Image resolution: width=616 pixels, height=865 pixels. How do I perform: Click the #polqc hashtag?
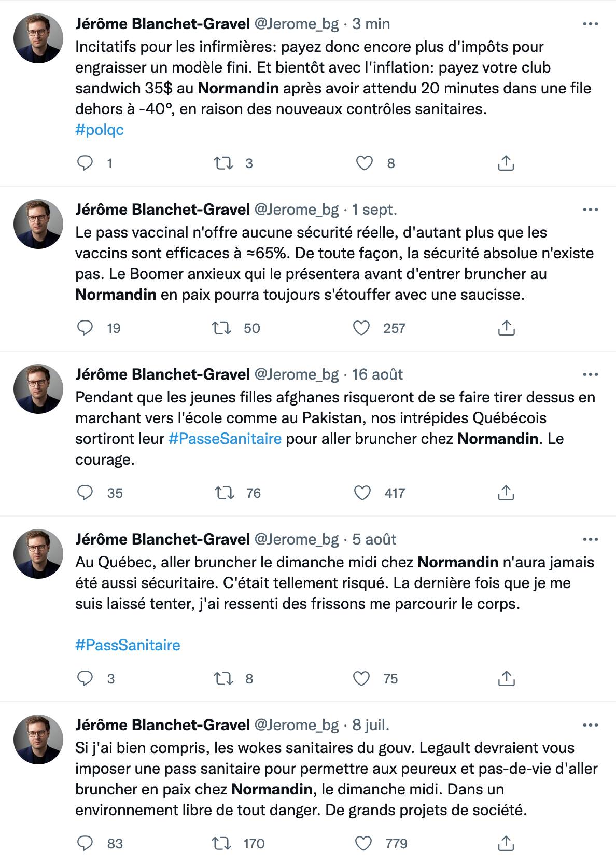click(x=100, y=130)
